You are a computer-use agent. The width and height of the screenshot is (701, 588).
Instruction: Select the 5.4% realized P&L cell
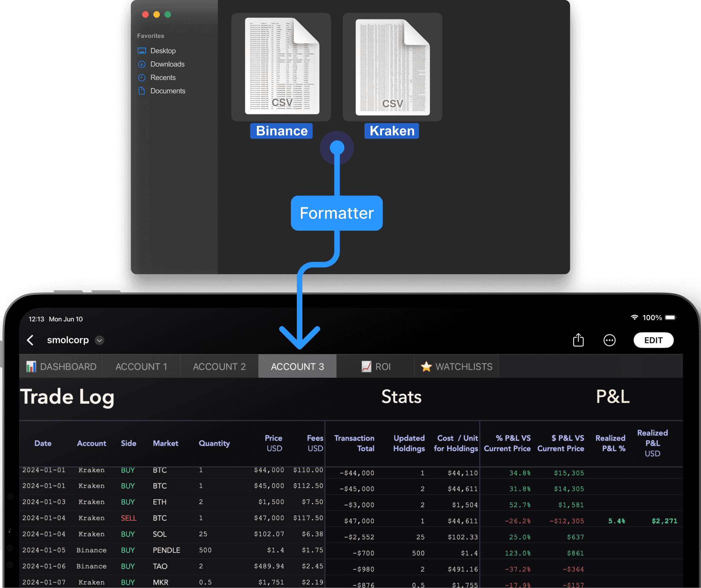(x=617, y=521)
